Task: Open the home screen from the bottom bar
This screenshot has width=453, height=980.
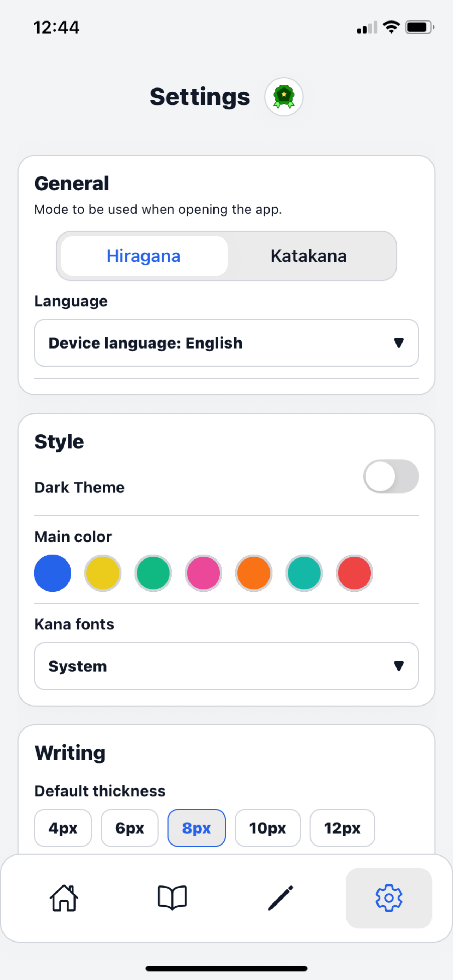Action: coord(63,899)
